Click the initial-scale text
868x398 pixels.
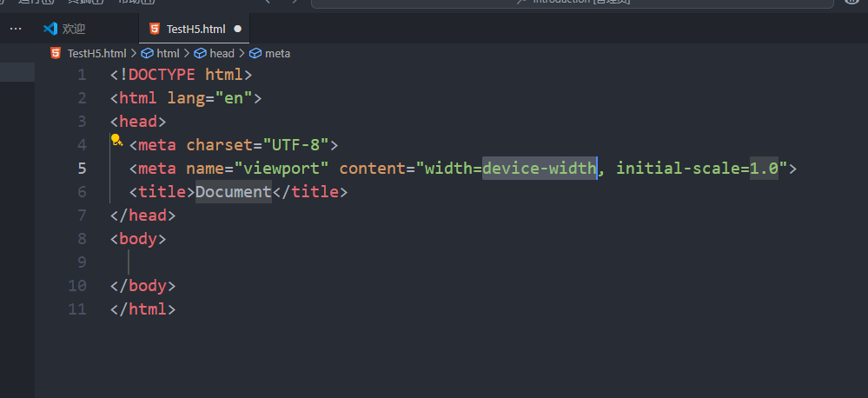point(678,169)
